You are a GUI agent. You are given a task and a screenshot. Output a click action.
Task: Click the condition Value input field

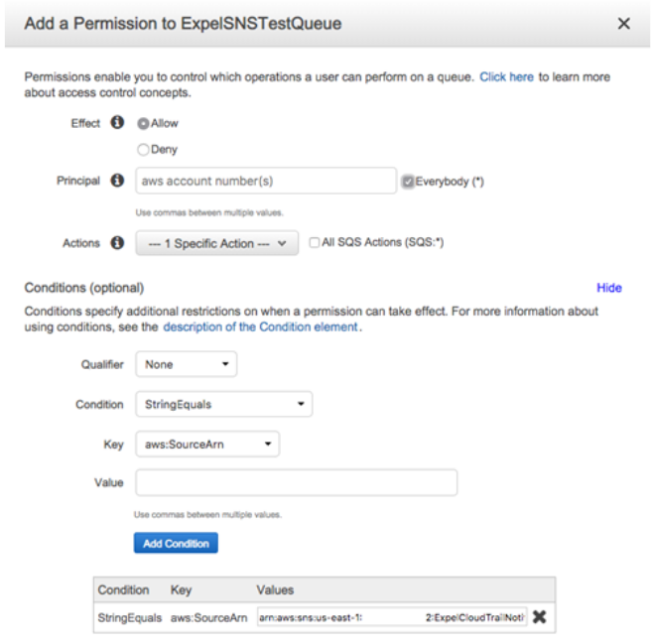pyautogui.click(x=297, y=482)
